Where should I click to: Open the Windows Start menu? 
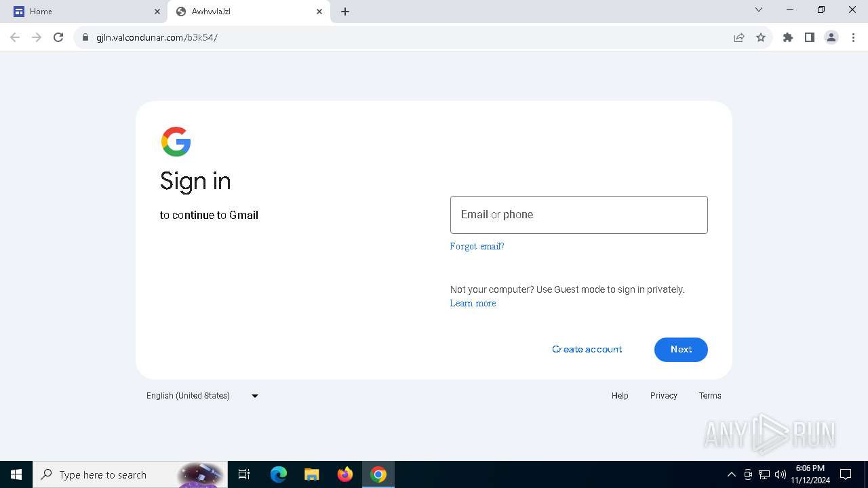tap(16, 474)
